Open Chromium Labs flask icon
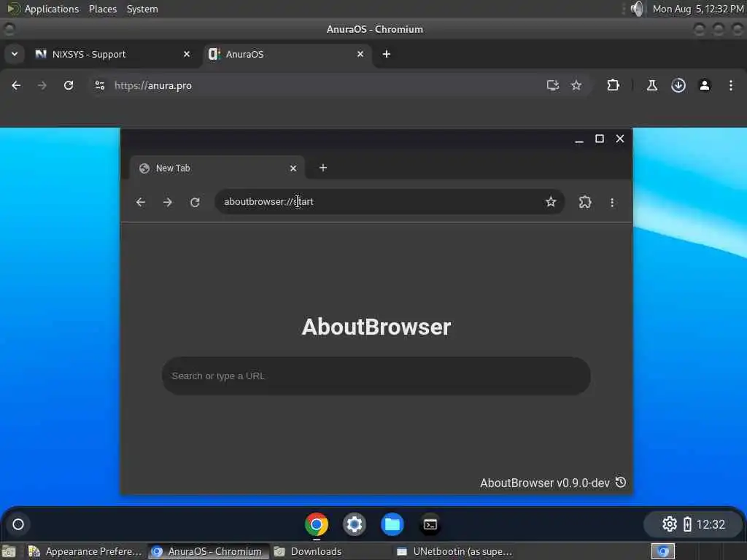Screen dimensions: 747x560 coord(652,86)
